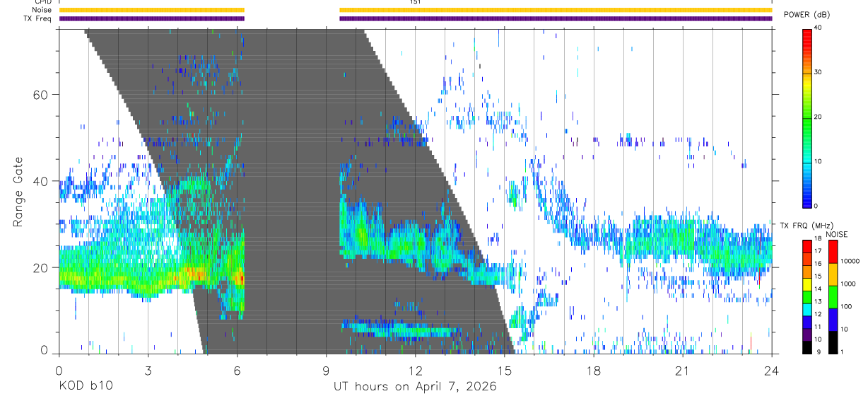
Task: Click the TX frequency color scale
Action: 807,296
